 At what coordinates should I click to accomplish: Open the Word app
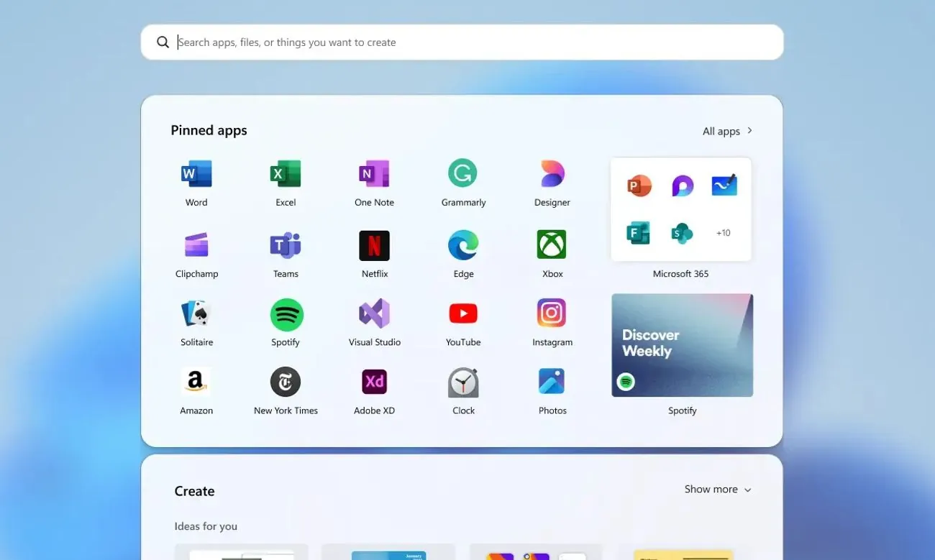click(x=196, y=174)
